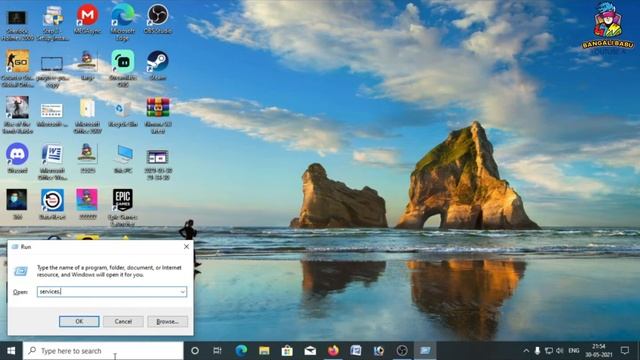Select the Microsoft Office Word shortcut
The image size is (640, 360).
52,162
